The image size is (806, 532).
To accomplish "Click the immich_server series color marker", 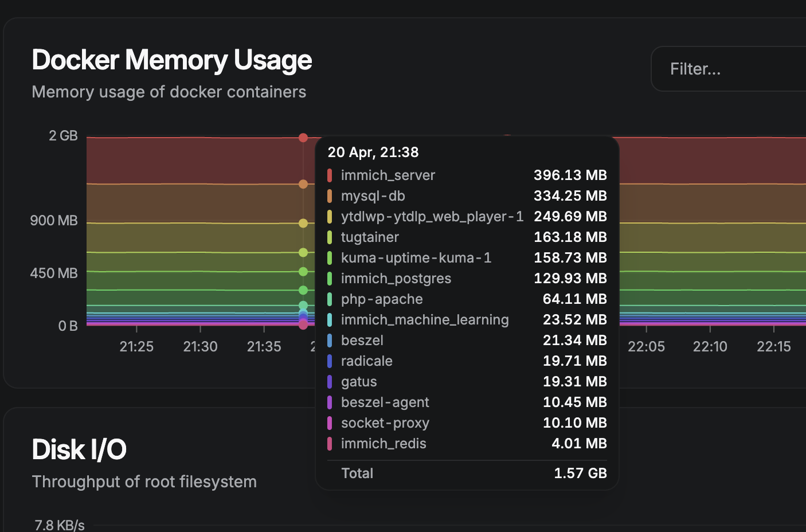I will [330, 175].
